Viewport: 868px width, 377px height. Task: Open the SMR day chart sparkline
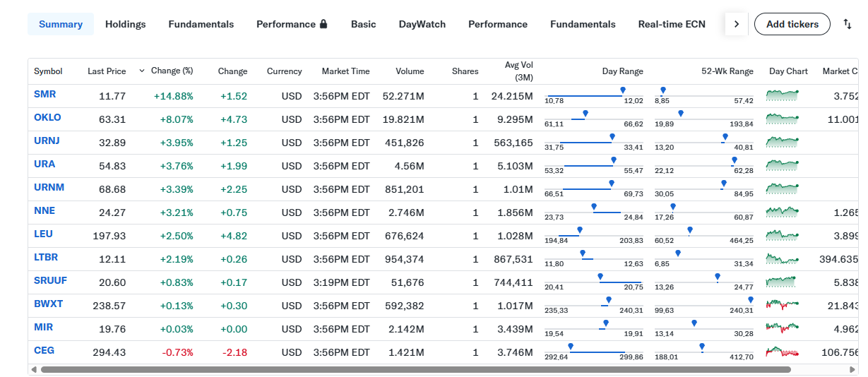point(782,95)
